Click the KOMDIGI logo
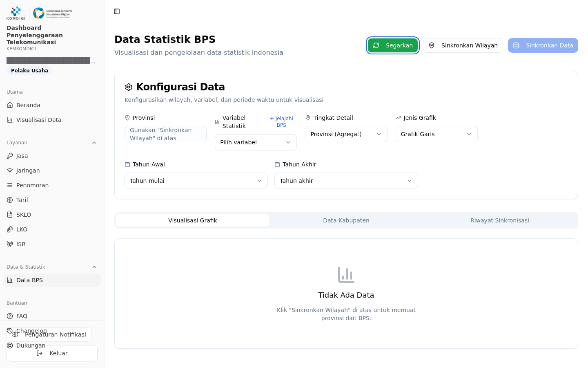Screen dimensions: 588x368 coord(16,13)
